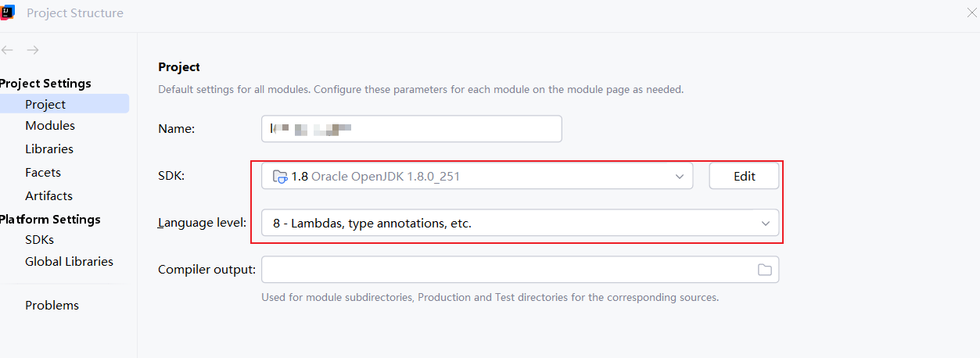View the Problems list

52,306
